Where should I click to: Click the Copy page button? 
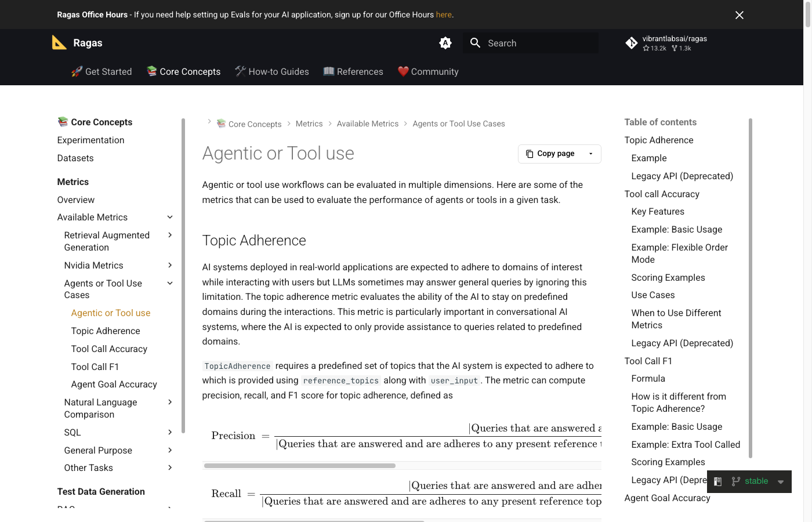tap(554, 153)
